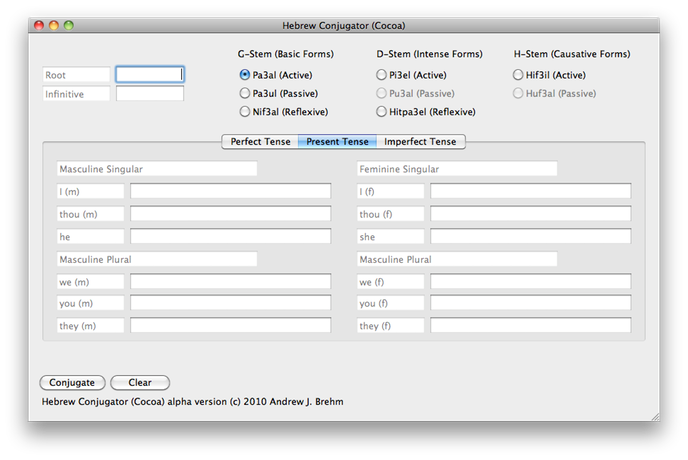Click the window resize grip corner
Viewport: 688px width, 460px height.
(655, 417)
